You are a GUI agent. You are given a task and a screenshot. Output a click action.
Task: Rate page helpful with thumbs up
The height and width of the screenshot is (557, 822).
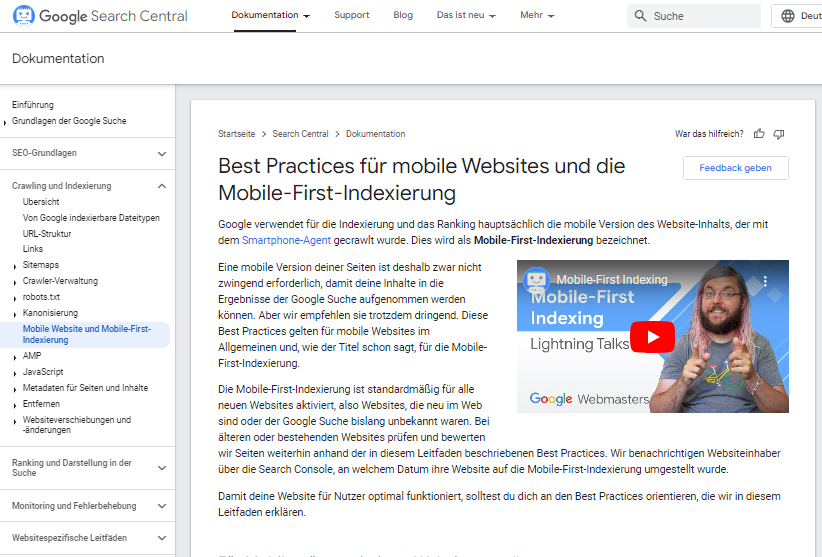(x=759, y=134)
